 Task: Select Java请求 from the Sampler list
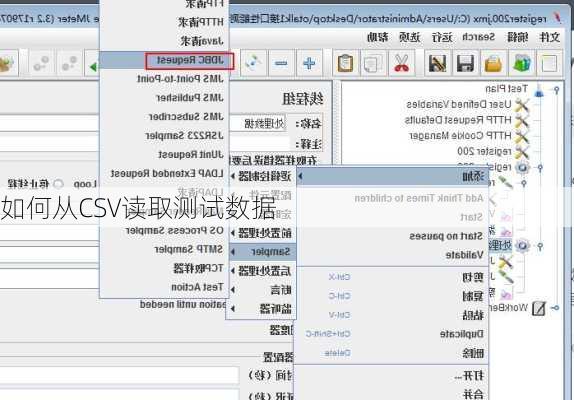tap(164, 41)
